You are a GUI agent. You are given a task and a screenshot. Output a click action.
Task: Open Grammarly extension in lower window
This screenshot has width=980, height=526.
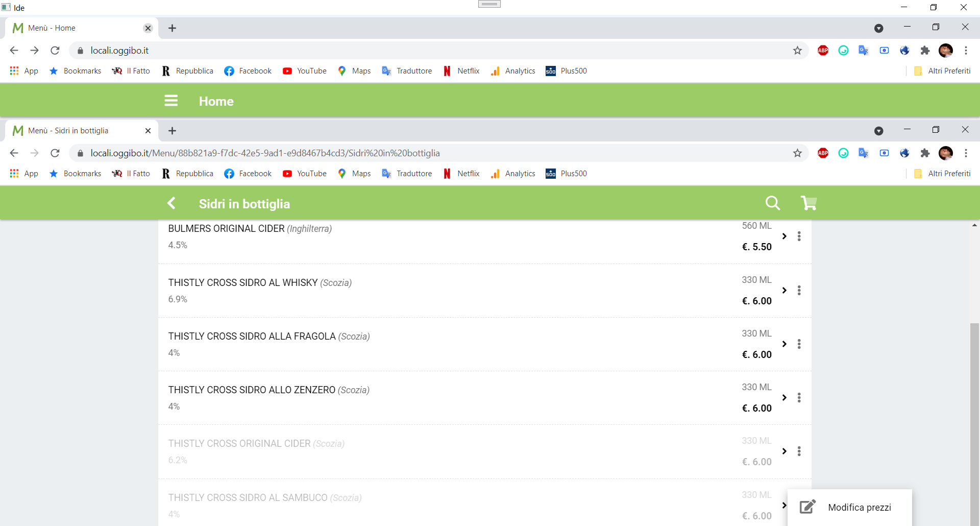click(x=843, y=153)
